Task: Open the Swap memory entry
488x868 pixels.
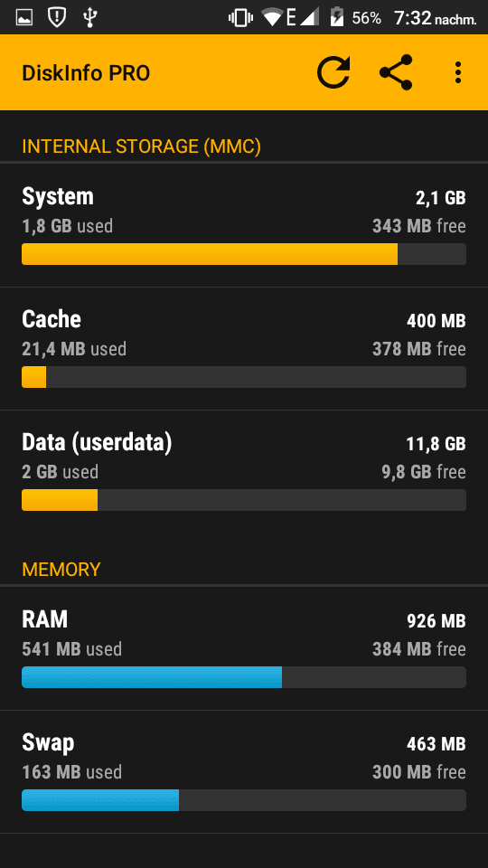Action: coord(244,771)
